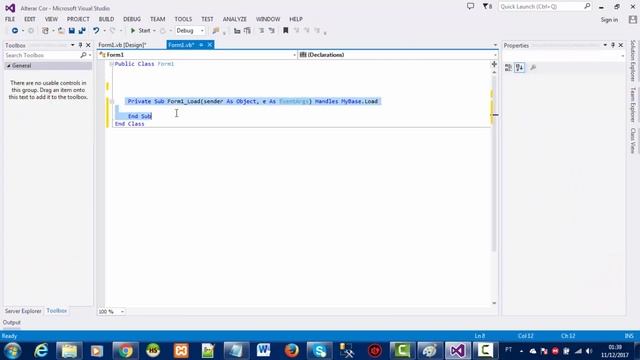Click the code editor vertical scrollbar
The height and width of the screenshot is (360, 640).
(x=494, y=164)
